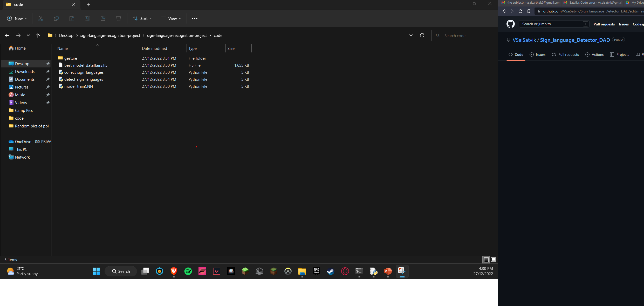
Task: Bookmark the current GitHub page
Action: tap(529, 11)
